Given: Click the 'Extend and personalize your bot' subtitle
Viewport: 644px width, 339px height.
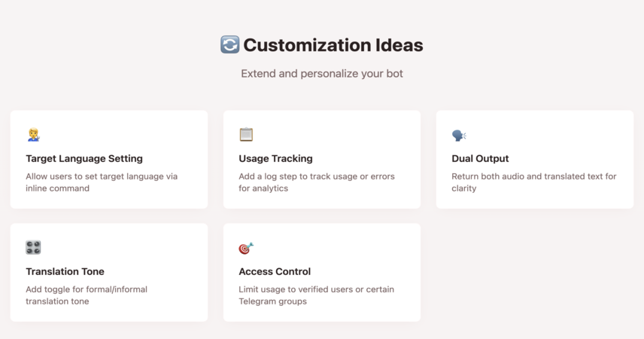Looking at the screenshot, I should pyautogui.click(x=322, y=74).
